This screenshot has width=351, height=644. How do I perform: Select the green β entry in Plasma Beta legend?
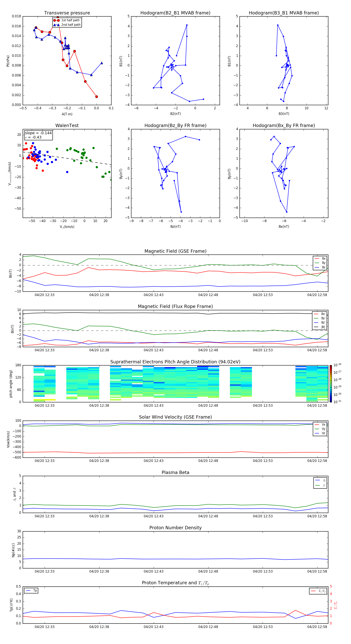(x=321, y=485)
